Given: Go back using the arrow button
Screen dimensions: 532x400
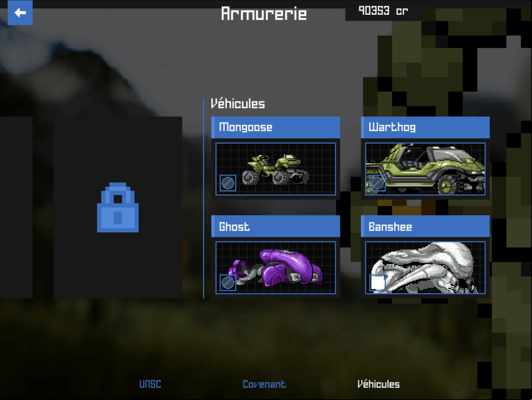Looking at the screenshot, I should (x=20, y=13).
